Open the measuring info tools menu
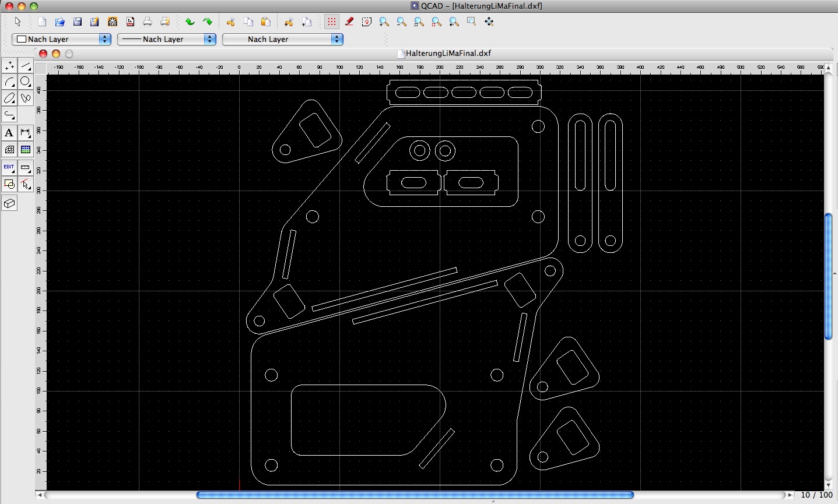 (x=26, y=167)
